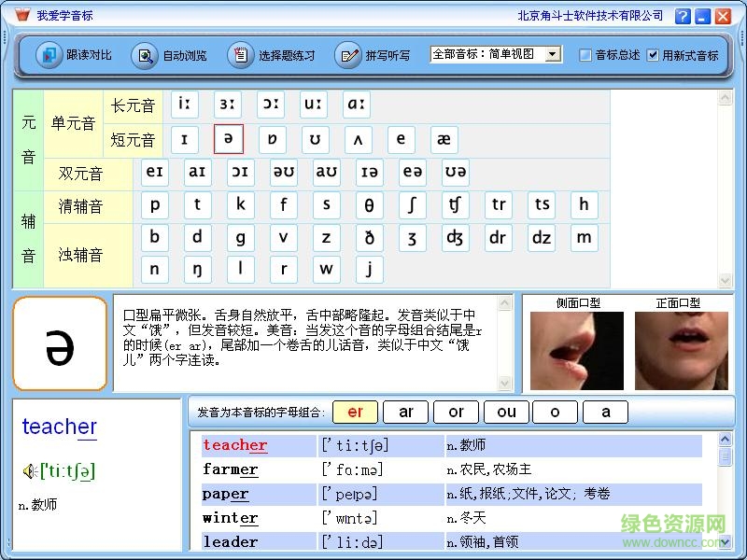Viewport: 747px width, 560px height.
Task: Play teacher pronunciation via speaker icon
Action: pos(28,470)
